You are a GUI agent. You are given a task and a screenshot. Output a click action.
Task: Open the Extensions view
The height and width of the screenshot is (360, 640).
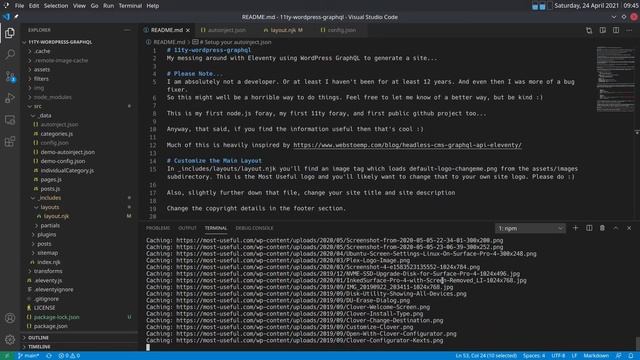click(10, 142)
